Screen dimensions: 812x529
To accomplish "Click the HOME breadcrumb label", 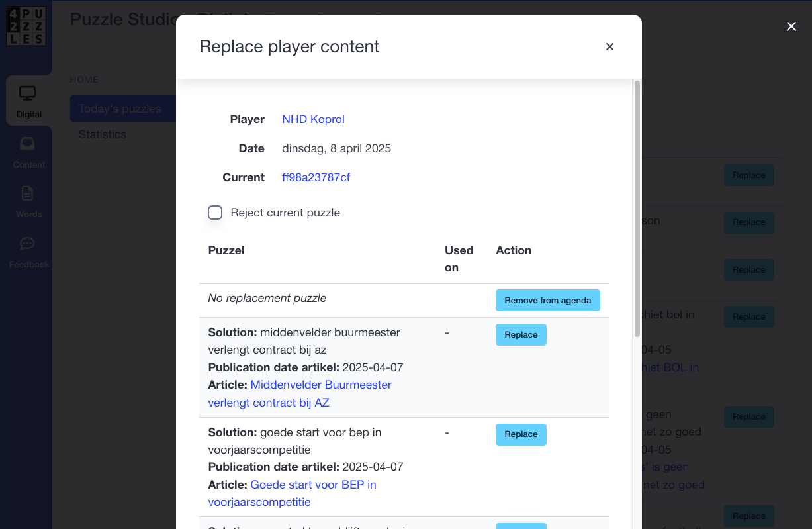I will (84, 79).
